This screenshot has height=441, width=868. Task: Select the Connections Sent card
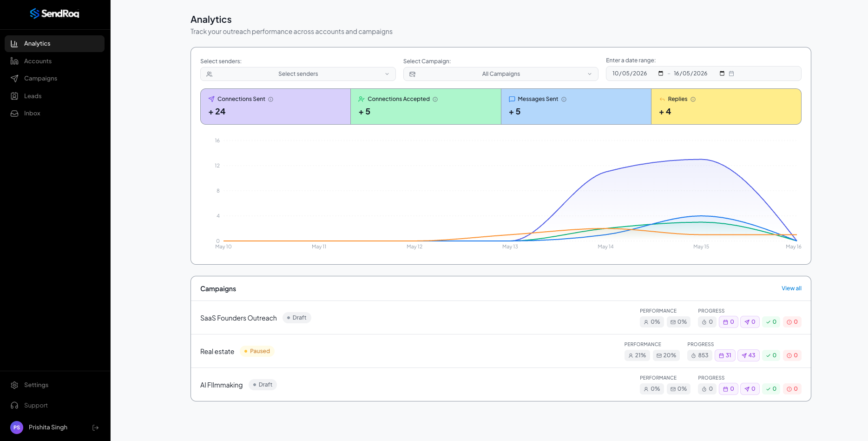point(276,107)
